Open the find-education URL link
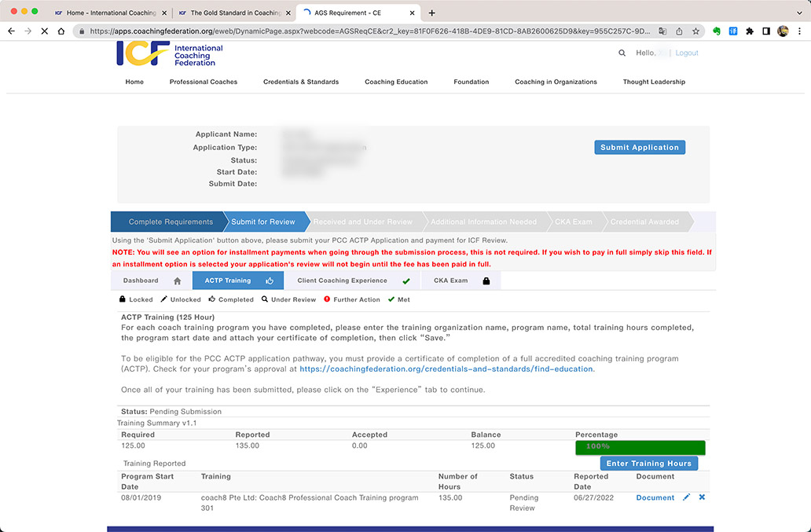 point(446,369)
